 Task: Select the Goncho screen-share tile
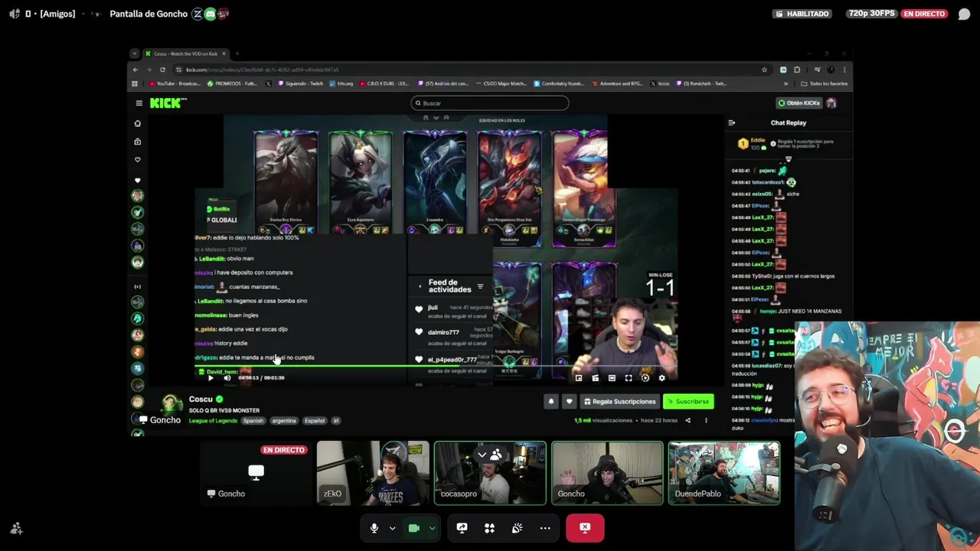[256, 473]
